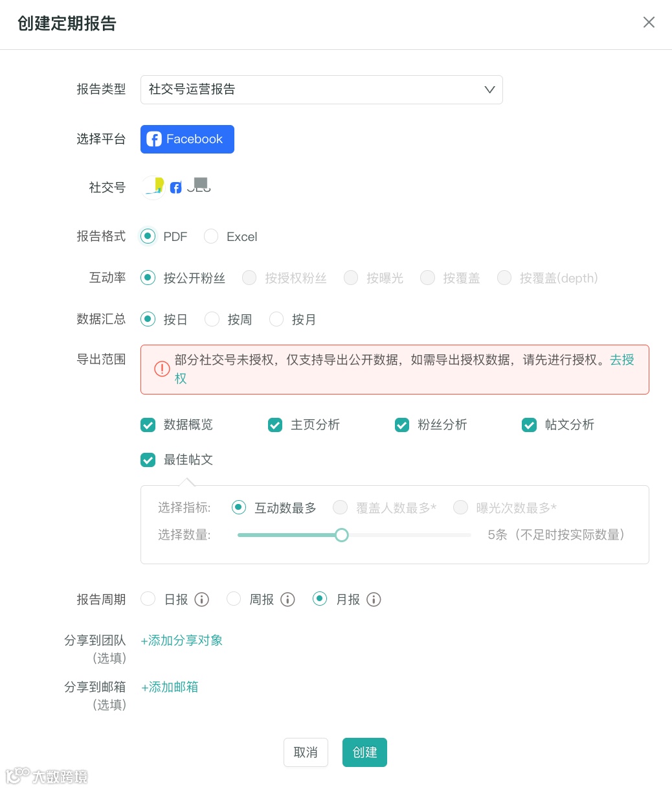Image resolution: width=672 pixels, height=789 pixels.
Task: Select the Facebook platform button
Action: 187,139
